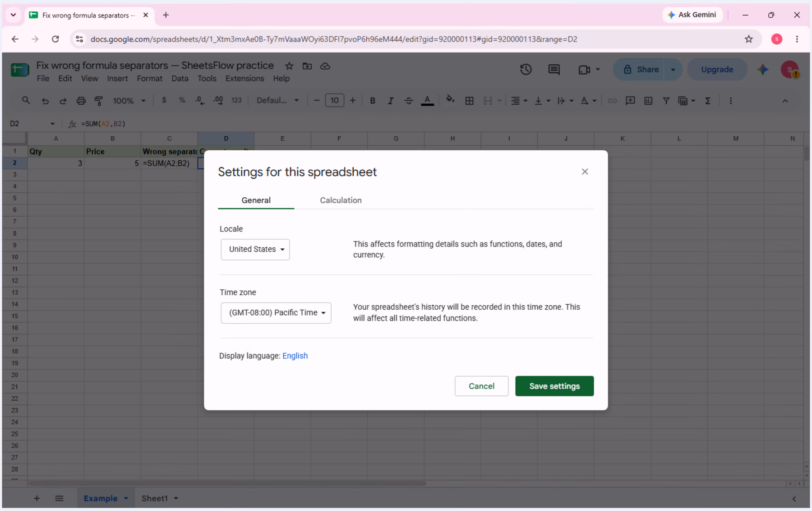Open the Share options dropdown arrow
The image size is (812, 511).
coord(673,70)
